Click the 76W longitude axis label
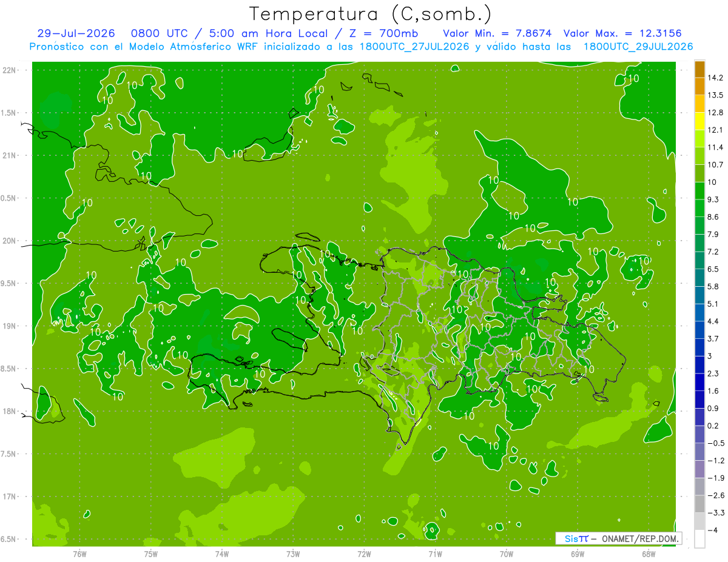728x562 pixels. [79, 554]
